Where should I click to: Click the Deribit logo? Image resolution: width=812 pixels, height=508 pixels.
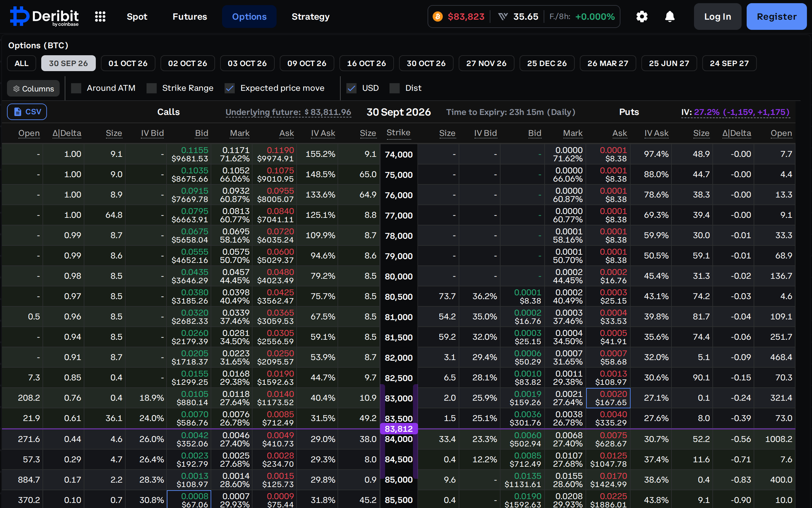[44, 16]
